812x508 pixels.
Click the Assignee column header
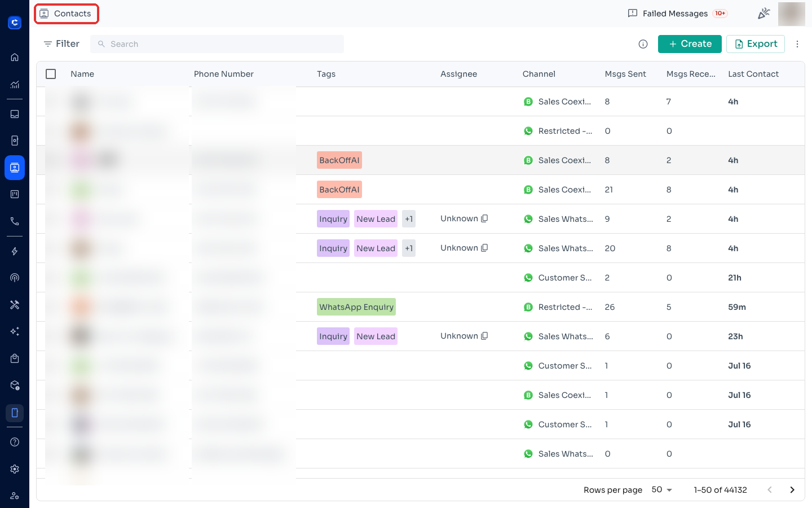(x=458, y=74)
